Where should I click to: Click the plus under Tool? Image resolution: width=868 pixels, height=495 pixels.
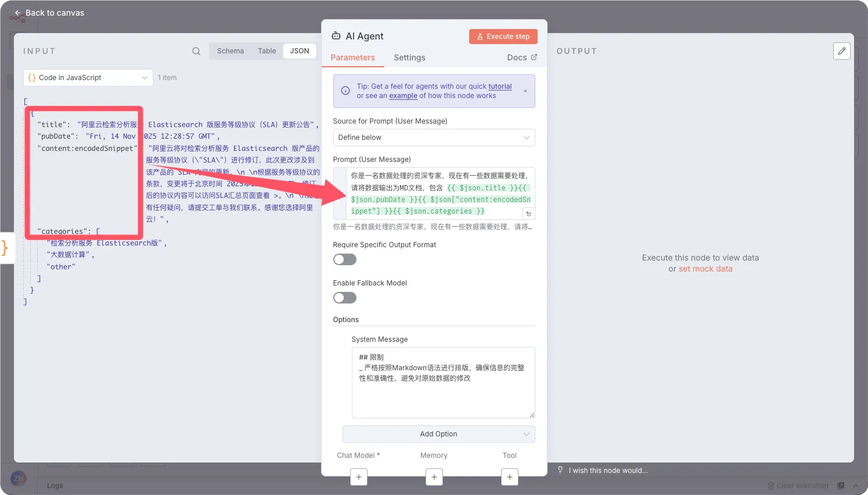510,477
